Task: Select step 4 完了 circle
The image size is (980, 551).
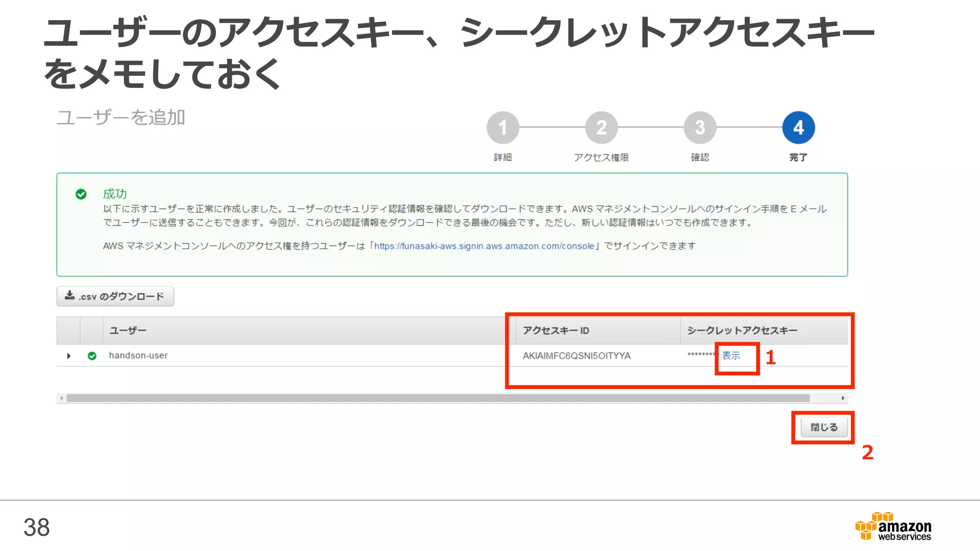Action: (x=799, y=128)
